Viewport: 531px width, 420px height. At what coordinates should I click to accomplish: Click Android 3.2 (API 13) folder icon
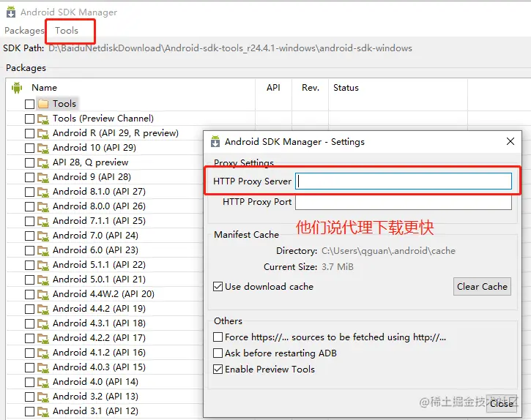(x=43, y=397)
